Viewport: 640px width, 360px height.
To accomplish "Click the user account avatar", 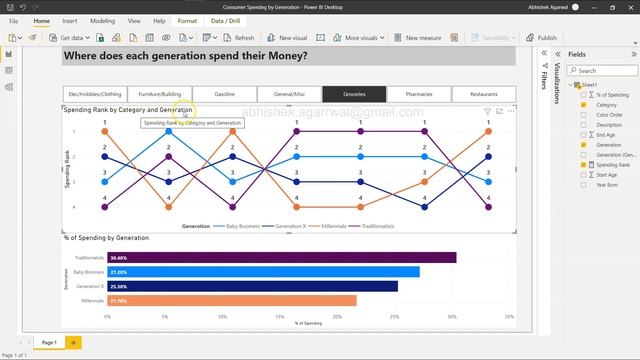I will (x=576, y=7).
